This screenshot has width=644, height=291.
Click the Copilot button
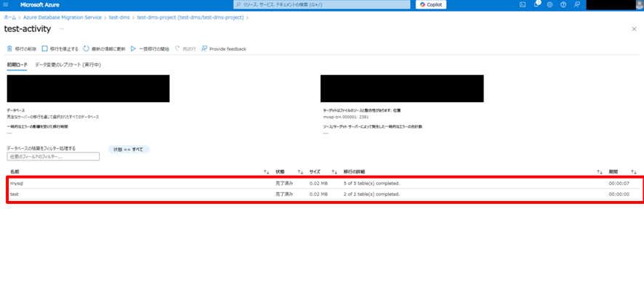431,5
